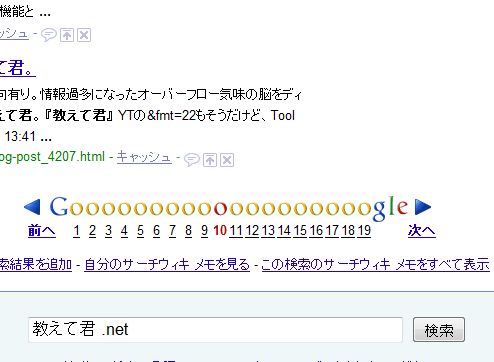494x362 pixels.
Task: Click the promote arrow icon beside blog-post_4207.html
Action: click(210, 160)
